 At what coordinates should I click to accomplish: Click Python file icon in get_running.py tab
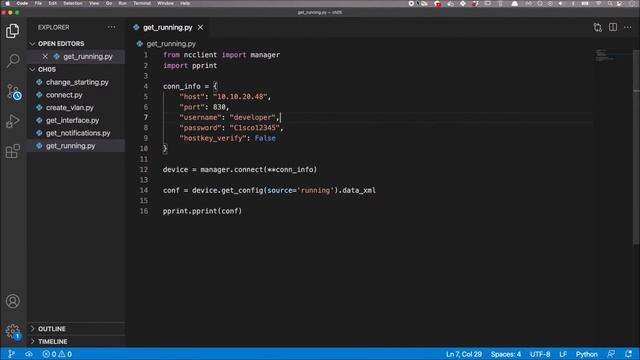(136, 27)
